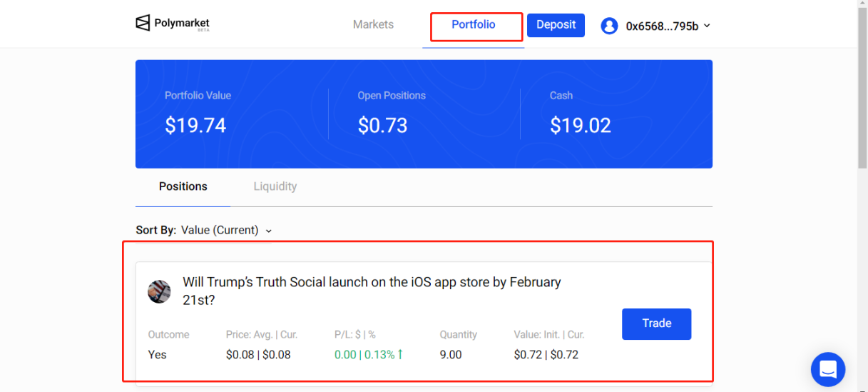
Task: Click the $0.73 open positions value
Action: pyautogui.click(x=382, y=126)
